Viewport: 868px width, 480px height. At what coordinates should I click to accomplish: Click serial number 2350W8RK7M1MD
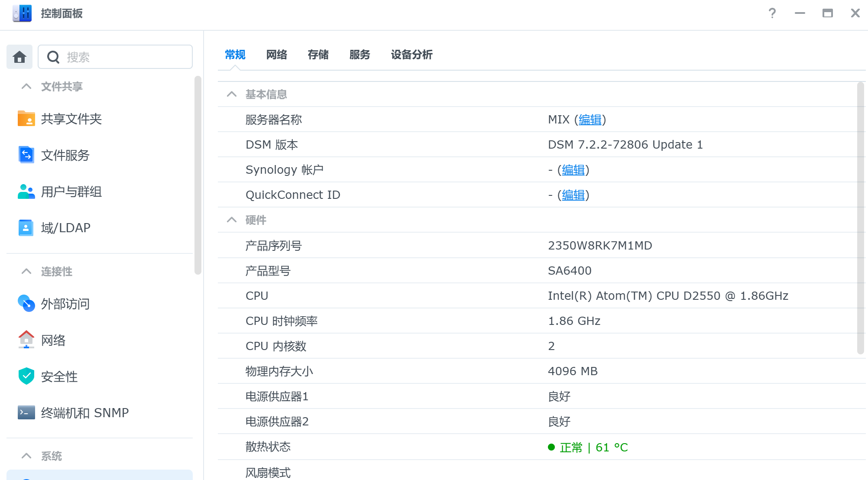coord(600,246)
